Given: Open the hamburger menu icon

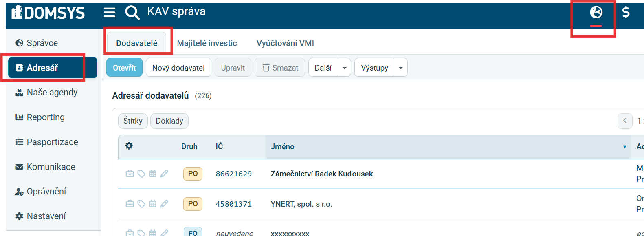Looking at the screenshot, I should click(109, 13).
